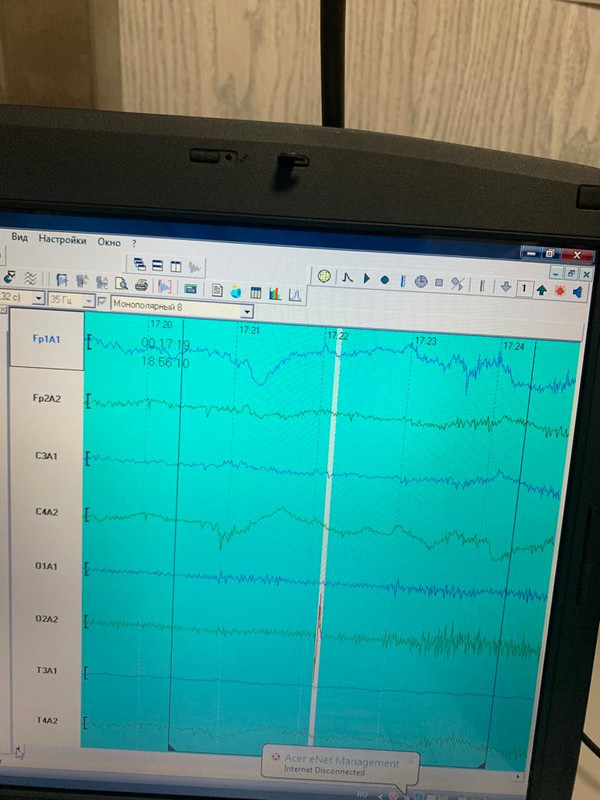Click the wavy lines filter icon

(30, 279)
